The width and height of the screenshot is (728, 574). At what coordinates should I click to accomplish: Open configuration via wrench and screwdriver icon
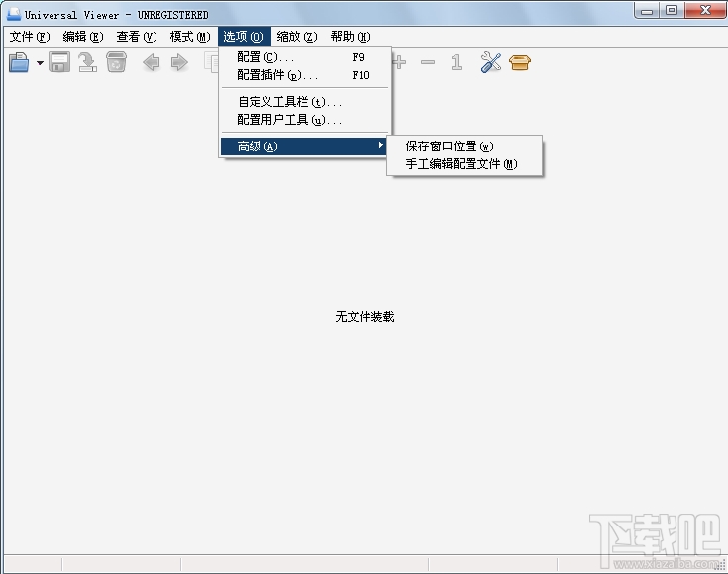[x=490, y=62]
